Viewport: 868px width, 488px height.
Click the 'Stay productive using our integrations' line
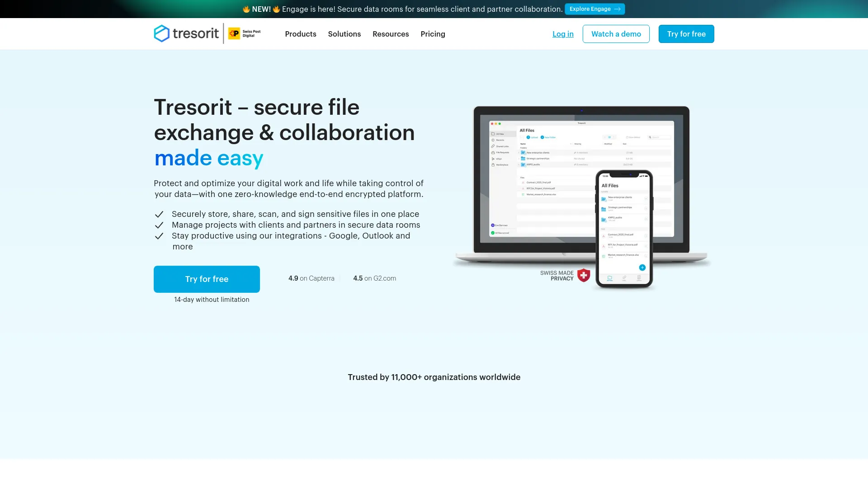tap(291, 241)
